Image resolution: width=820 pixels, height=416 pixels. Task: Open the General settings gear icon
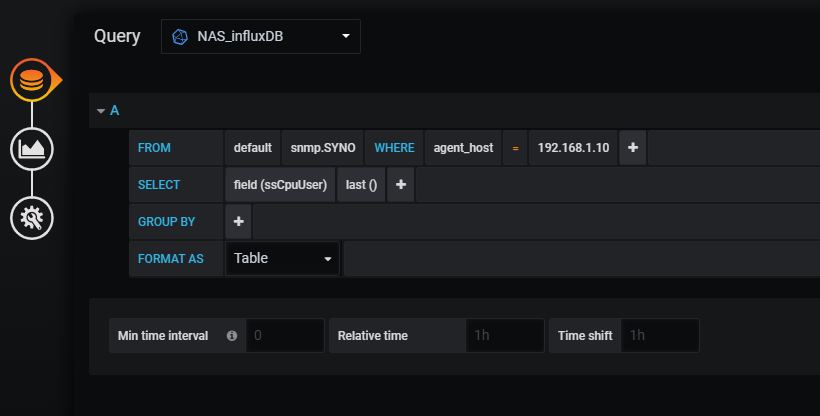coord(31,218)
